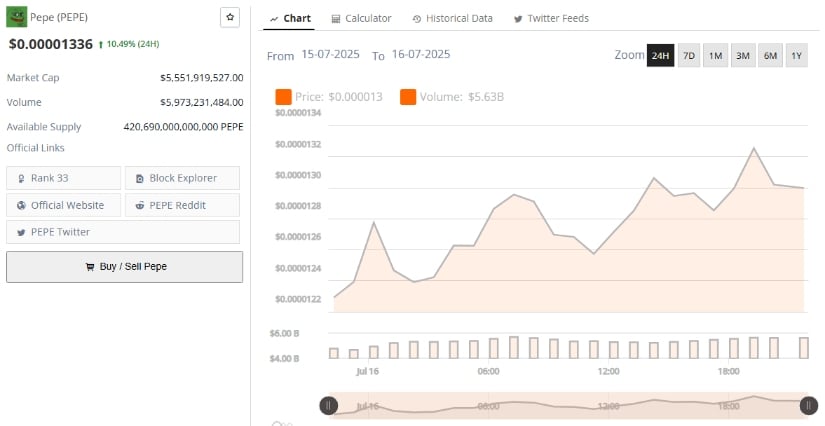Click the right handle of range navigator
Image resolution: width=825 pixels, height=426 pixels.
click(x=809, y=405)
